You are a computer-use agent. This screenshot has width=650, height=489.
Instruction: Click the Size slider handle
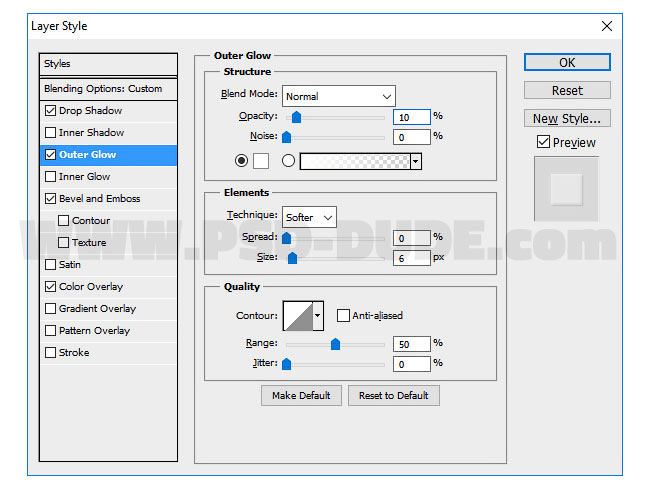click(x=292, y=258)
